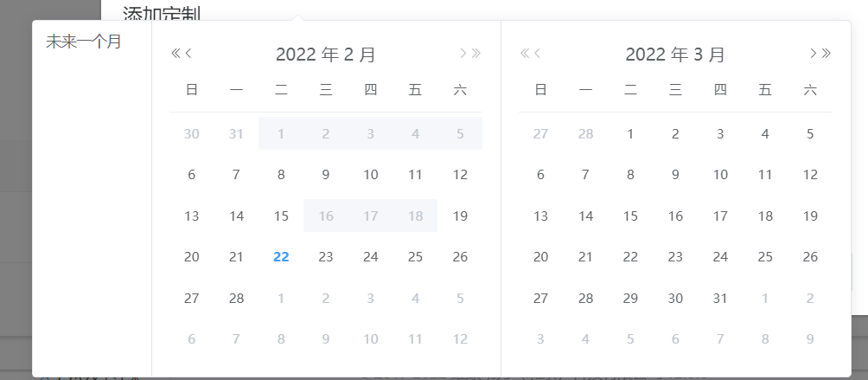Pick March 23, 2022
The width and height of the screenshot is (868, 380).
click(675, 257)
